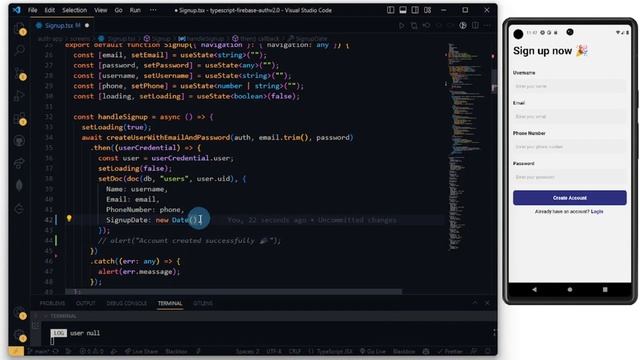Open the Extensions view
Screen dimensions: 640x360
(19, 118)
